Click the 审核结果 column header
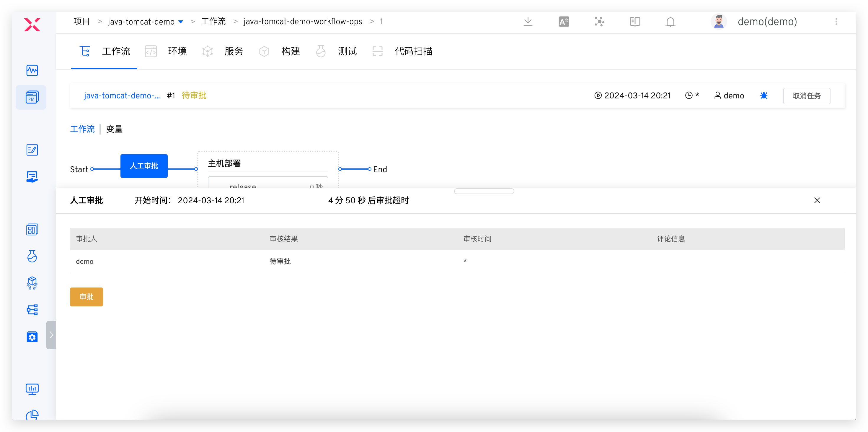The width and height of the screenshot is (868, 432). (x=283, y=239)
